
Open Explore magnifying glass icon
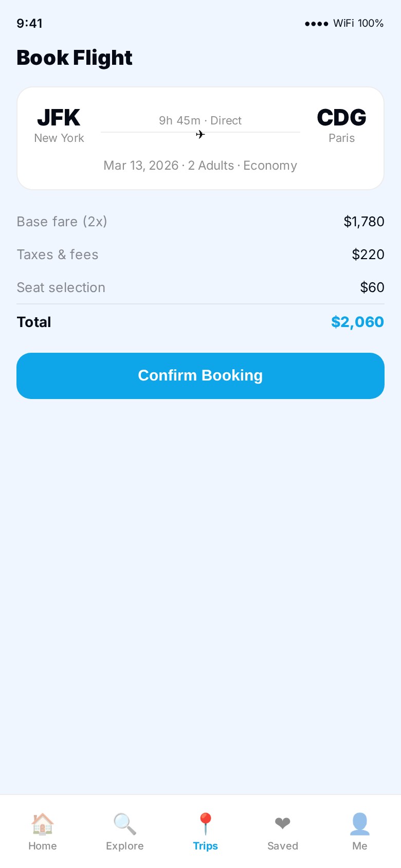click(124, 824)
